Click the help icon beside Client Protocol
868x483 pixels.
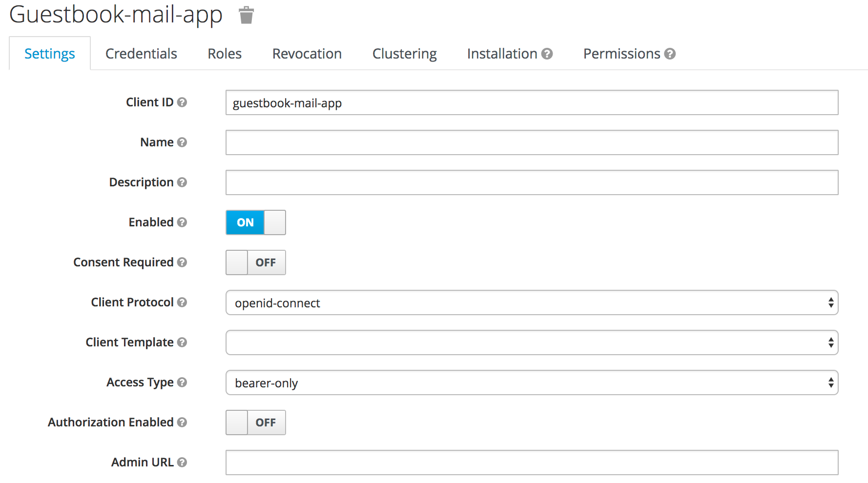(182, 302)
